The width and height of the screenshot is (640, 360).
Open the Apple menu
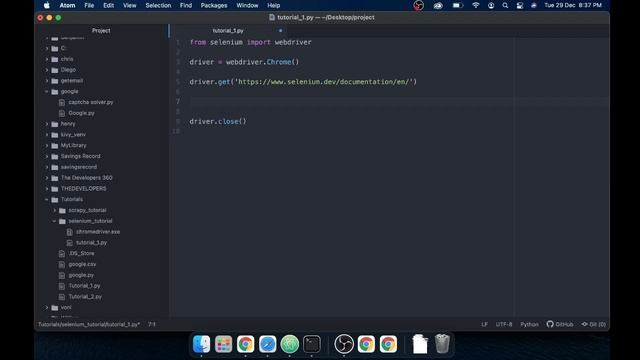(x=47, y=5)
